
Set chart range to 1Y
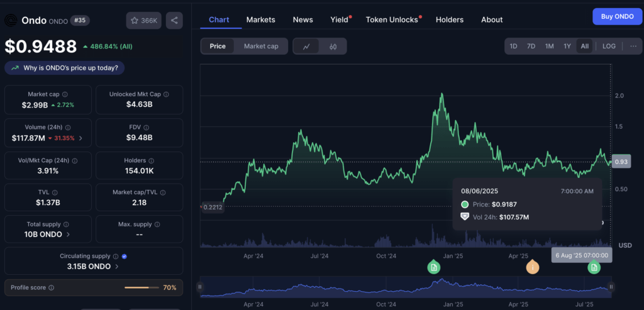pyautogui.click(x=567, y=47)
